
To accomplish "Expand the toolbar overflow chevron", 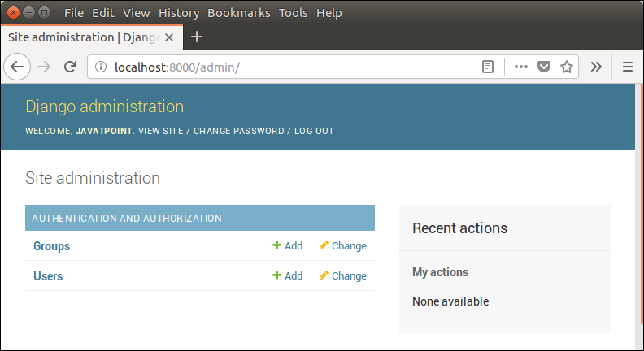I will (596, 67).
